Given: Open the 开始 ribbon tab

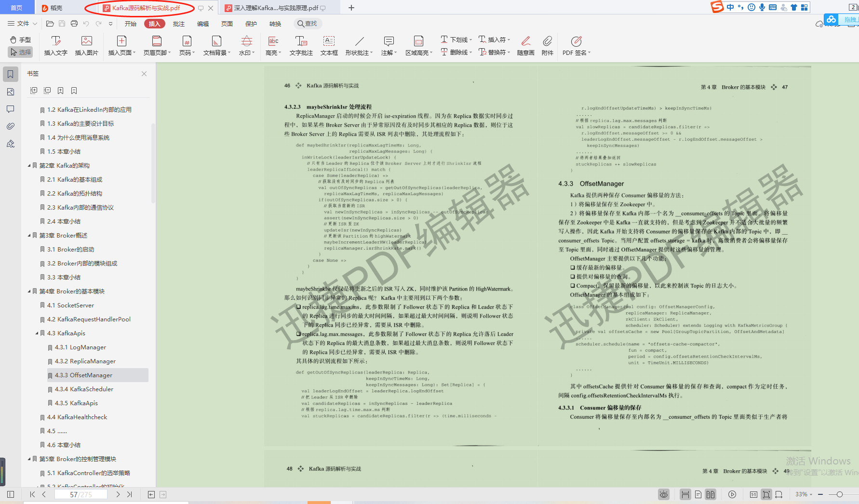Looking at the screenshot, I should [x=131, y=24].
